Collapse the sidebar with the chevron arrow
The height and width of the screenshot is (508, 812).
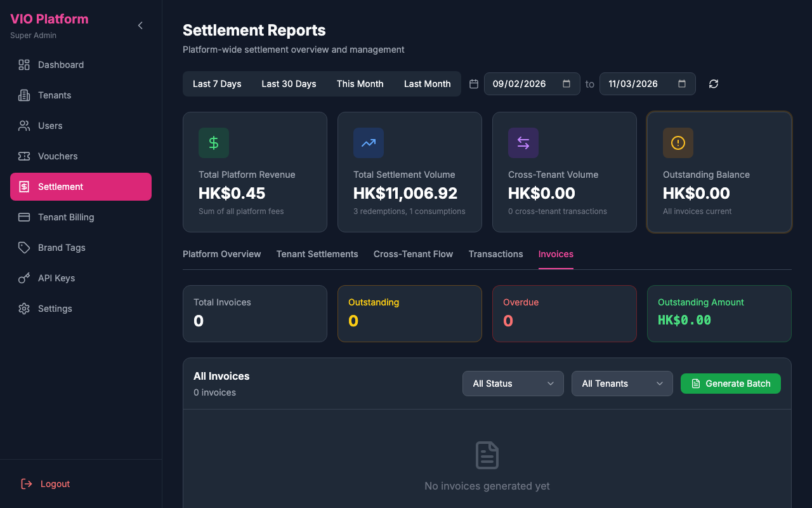[x=140, y=25]
